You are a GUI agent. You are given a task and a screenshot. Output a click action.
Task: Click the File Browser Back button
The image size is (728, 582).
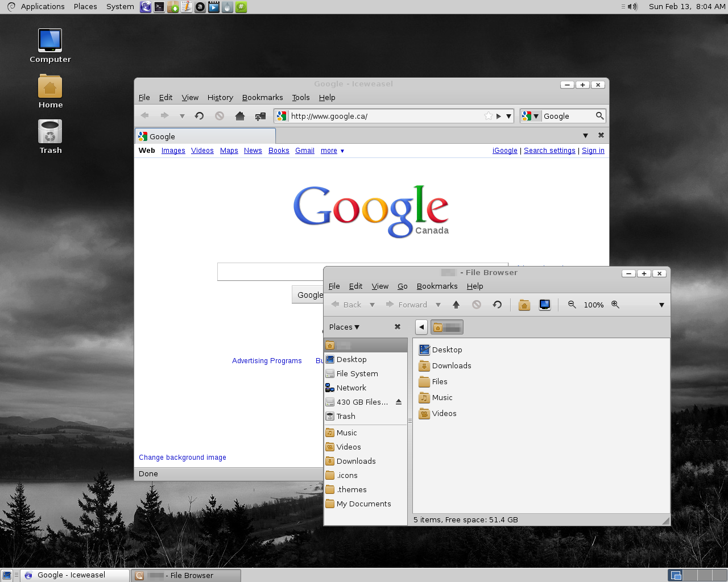[346, 305]
